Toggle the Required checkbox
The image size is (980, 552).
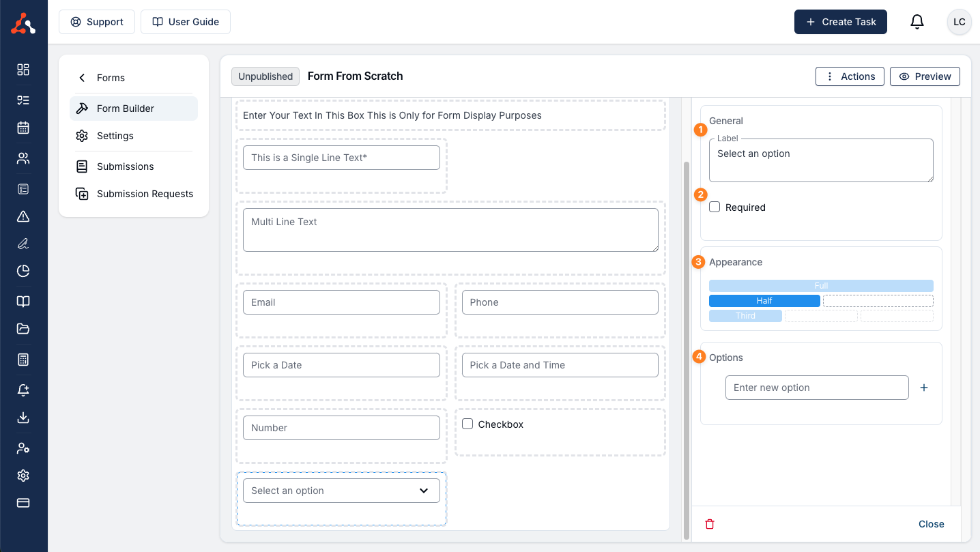pos(715,207)
